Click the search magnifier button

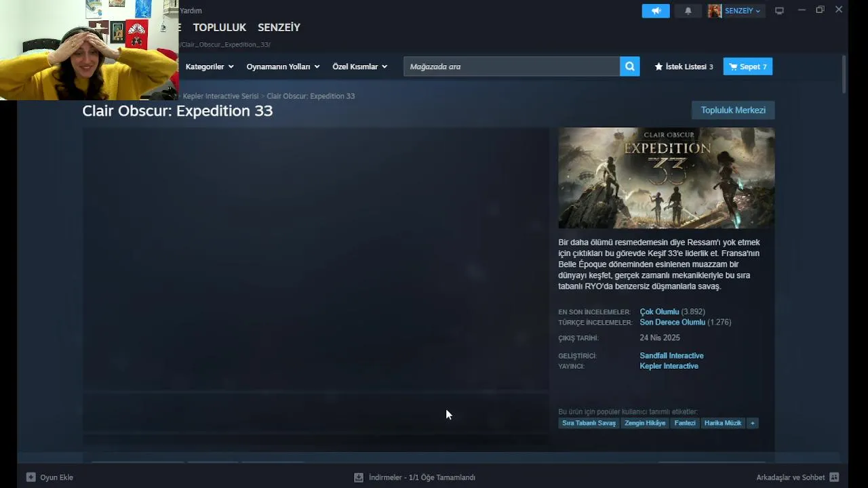click(x=630, y=66)
